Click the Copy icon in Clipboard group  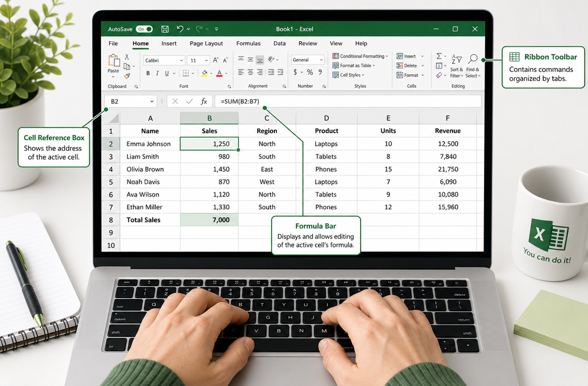(127, 67)
